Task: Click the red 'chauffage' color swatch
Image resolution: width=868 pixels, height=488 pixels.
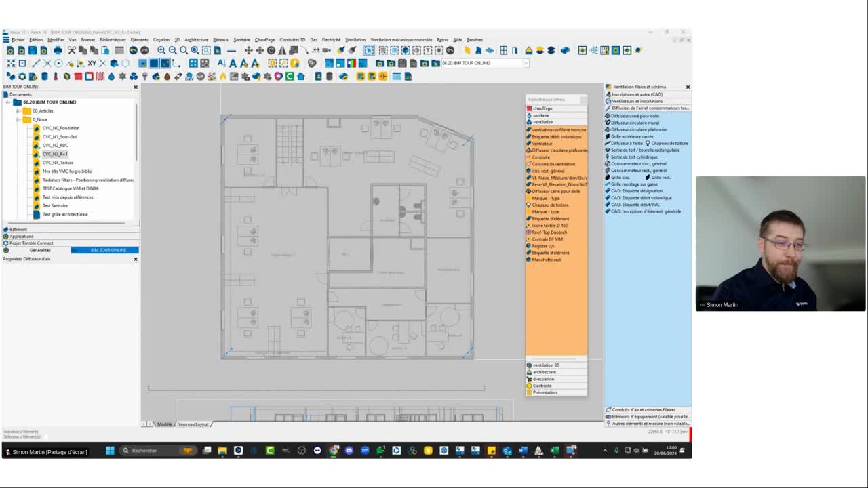Action: [x=529, y=108]
